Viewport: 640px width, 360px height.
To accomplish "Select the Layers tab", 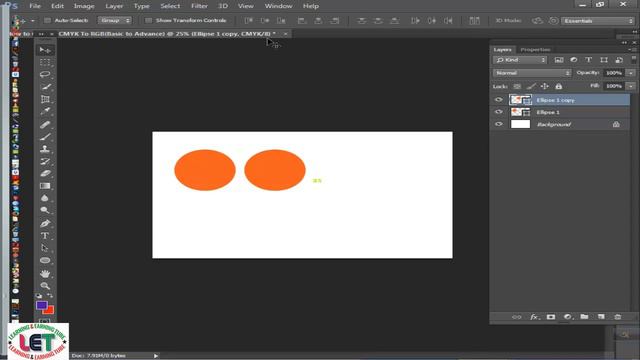I will coord(502,49).
